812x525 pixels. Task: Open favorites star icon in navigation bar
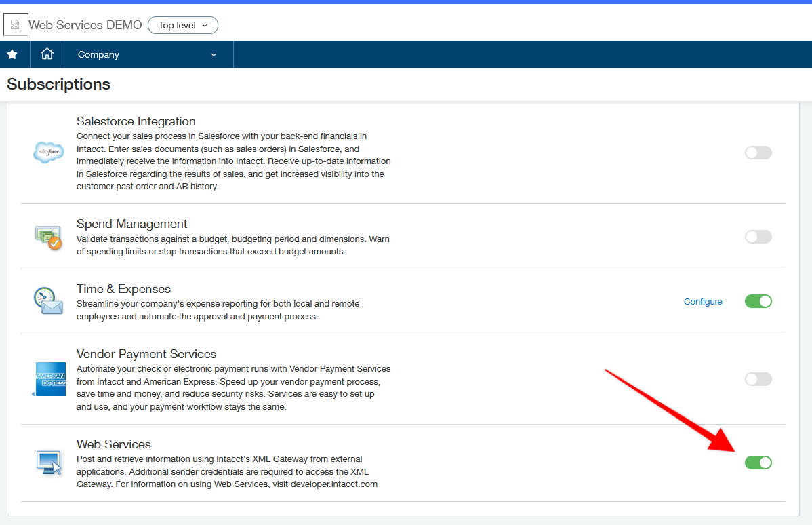[12, 54]
